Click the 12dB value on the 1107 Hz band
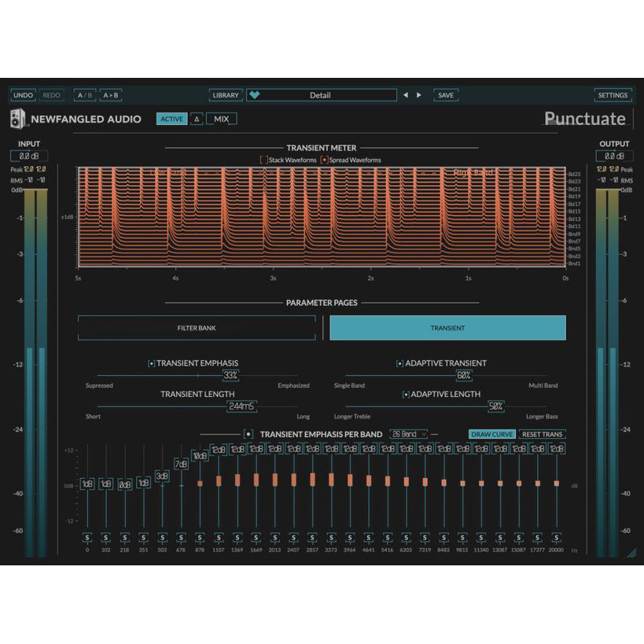This screenshot has width=644, height=644. [x=219, y=449]
